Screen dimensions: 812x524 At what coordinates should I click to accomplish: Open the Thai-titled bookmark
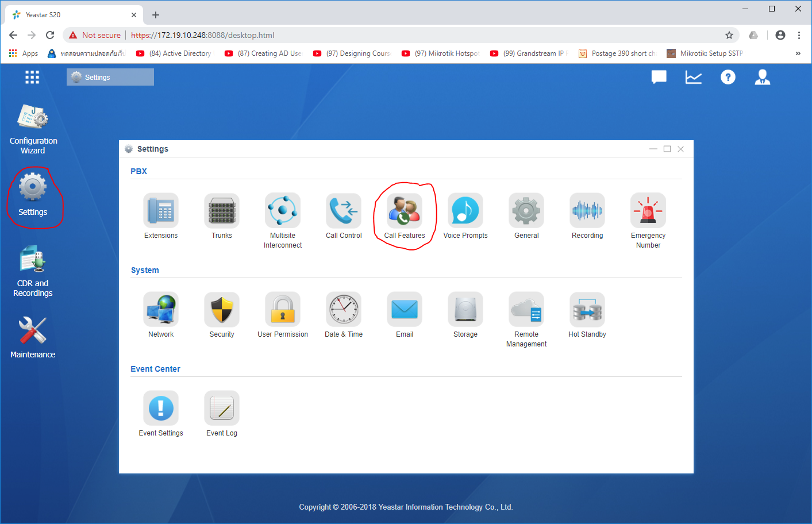pos(86,53)
